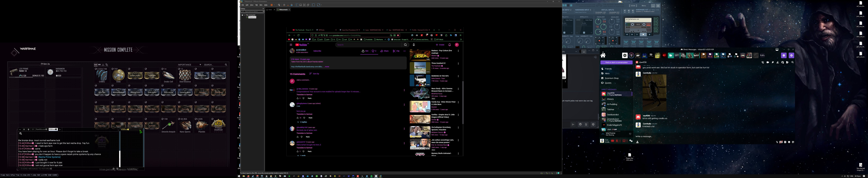The width and height of the screenshot is (868, 178).
Task: Click chat search magnifier in Warframe
Action: pyautogui.click(x=21, y=133)
